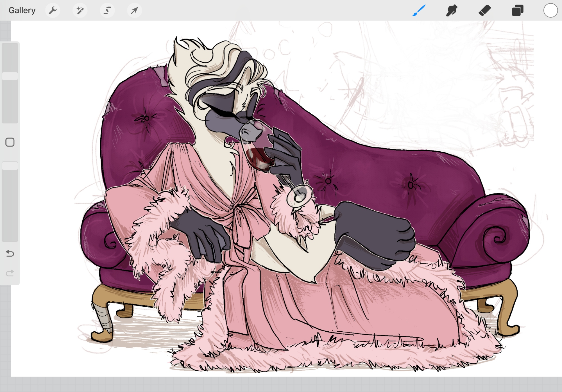The image size is (562, 392).
Task: Undo the last stroke
Action: click(10, 254)
